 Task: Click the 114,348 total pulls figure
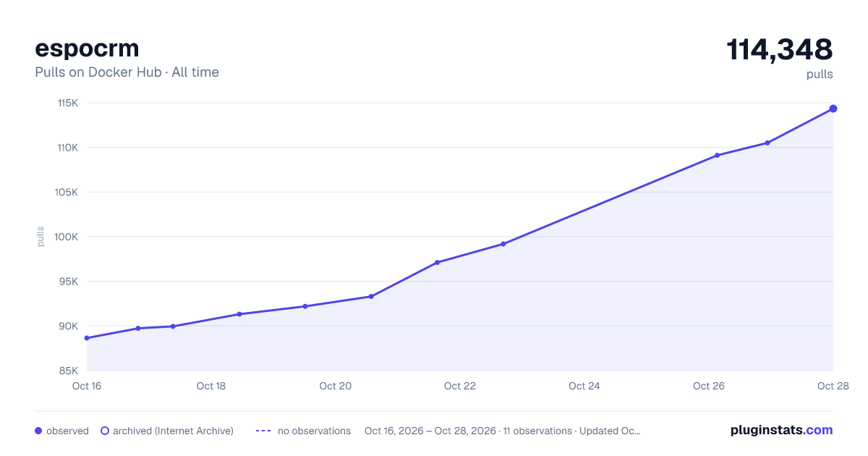pyautogui.click(x=780, y=49)
